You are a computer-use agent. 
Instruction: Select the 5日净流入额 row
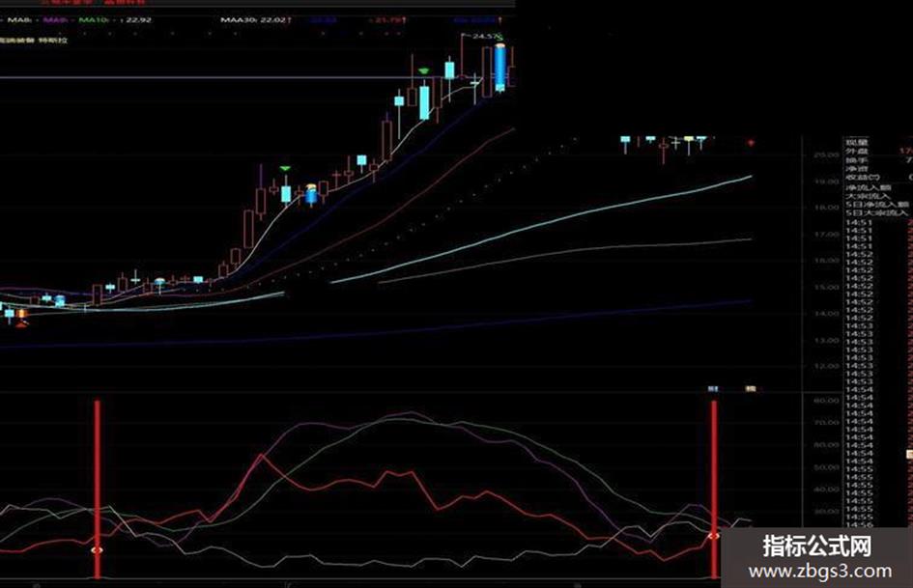[878, 205]
